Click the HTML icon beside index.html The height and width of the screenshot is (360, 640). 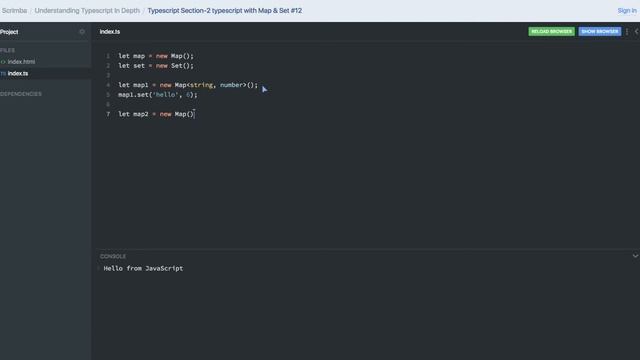click(3, 62)
